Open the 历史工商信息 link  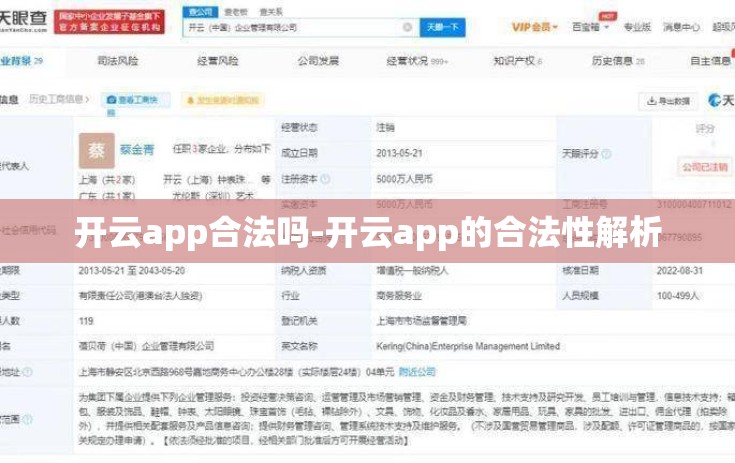(59, 99)
